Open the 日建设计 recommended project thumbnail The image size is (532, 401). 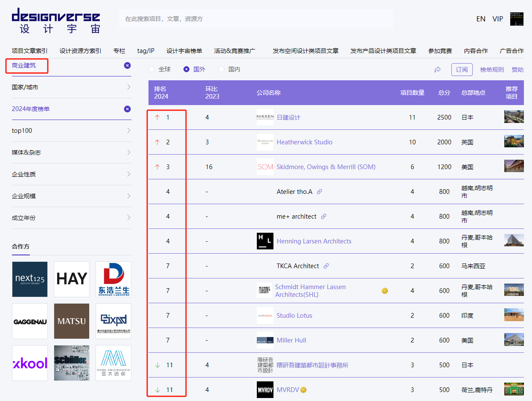[x=514, y=117]
